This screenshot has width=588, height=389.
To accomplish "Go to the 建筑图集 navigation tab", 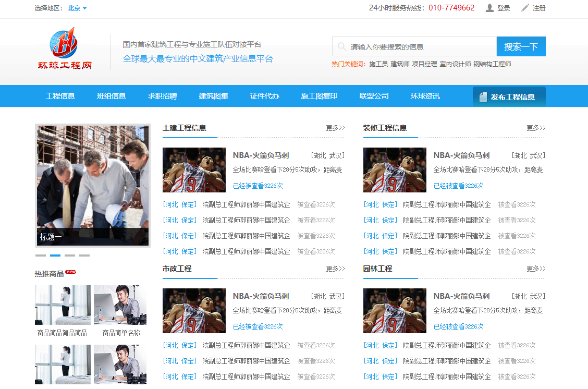I will coord(213,96).
